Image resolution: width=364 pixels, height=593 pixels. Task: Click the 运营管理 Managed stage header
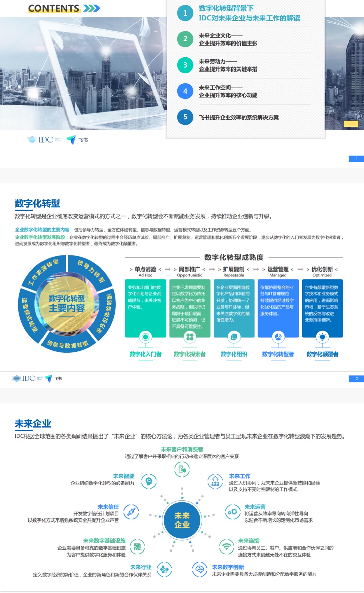coord(278,272)
